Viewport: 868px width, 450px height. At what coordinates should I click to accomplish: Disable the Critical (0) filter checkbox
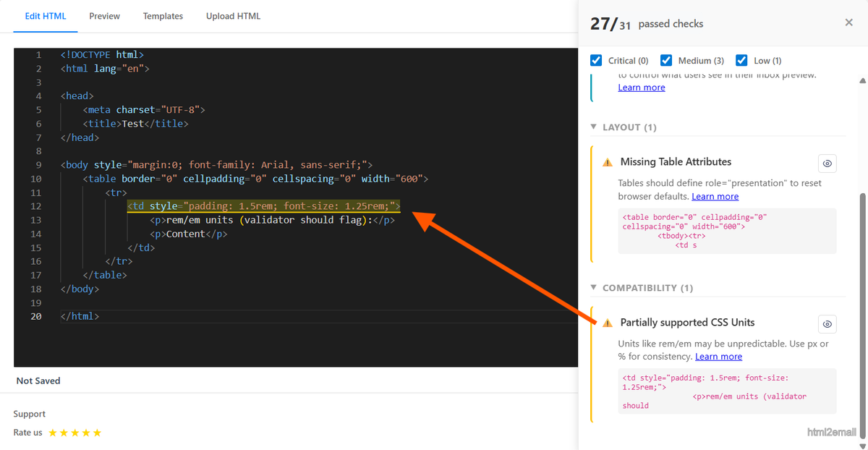596,60
